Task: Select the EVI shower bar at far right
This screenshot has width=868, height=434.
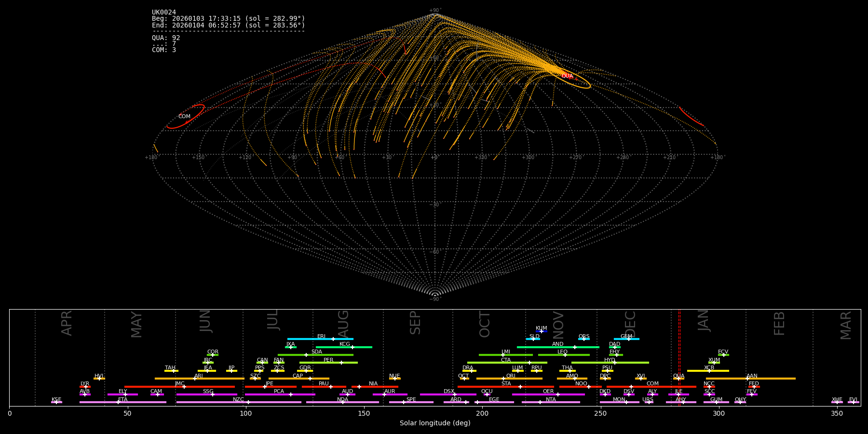Action: click(853, 402)
